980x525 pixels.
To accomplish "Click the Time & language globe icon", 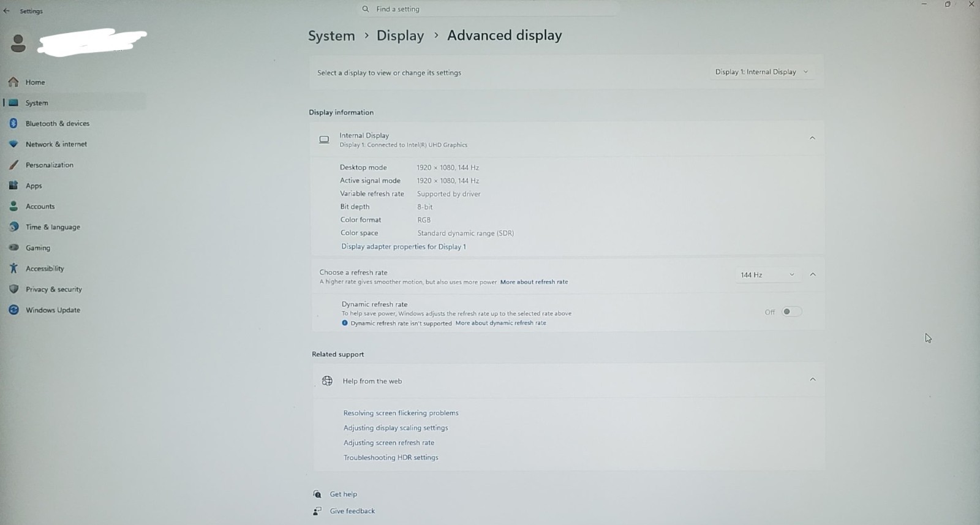I will point(13,227).
